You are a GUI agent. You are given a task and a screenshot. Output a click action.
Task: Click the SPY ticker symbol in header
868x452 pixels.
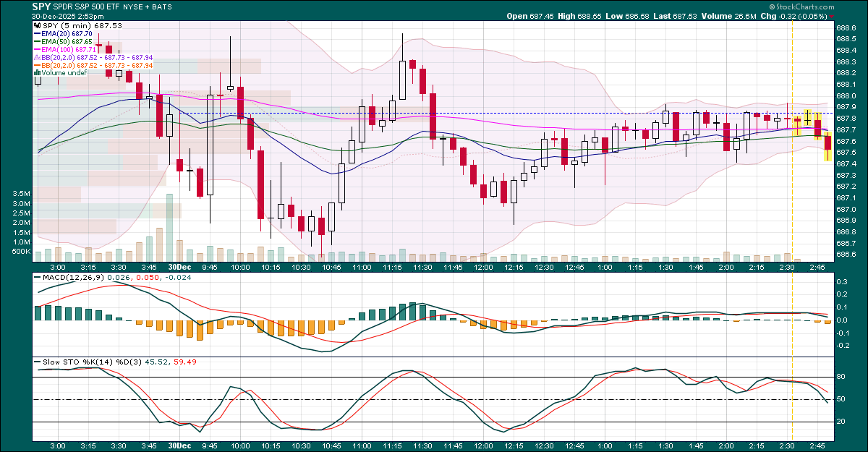click(41, 6)
